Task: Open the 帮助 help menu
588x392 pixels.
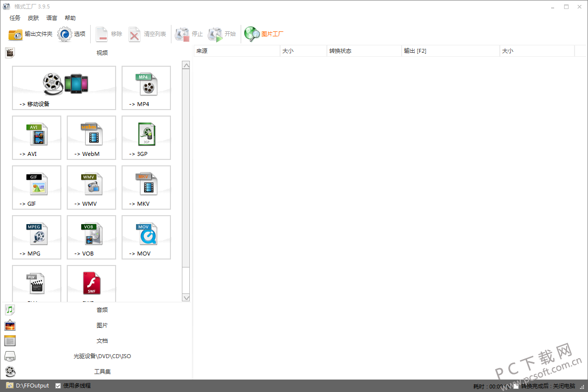Action: [70, 18]
